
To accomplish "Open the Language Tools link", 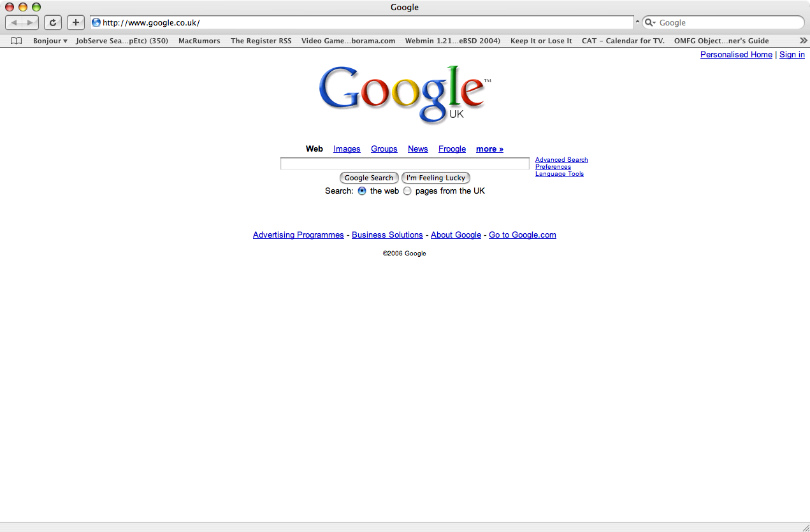I will pyautogui.click(x=560, y=174).
